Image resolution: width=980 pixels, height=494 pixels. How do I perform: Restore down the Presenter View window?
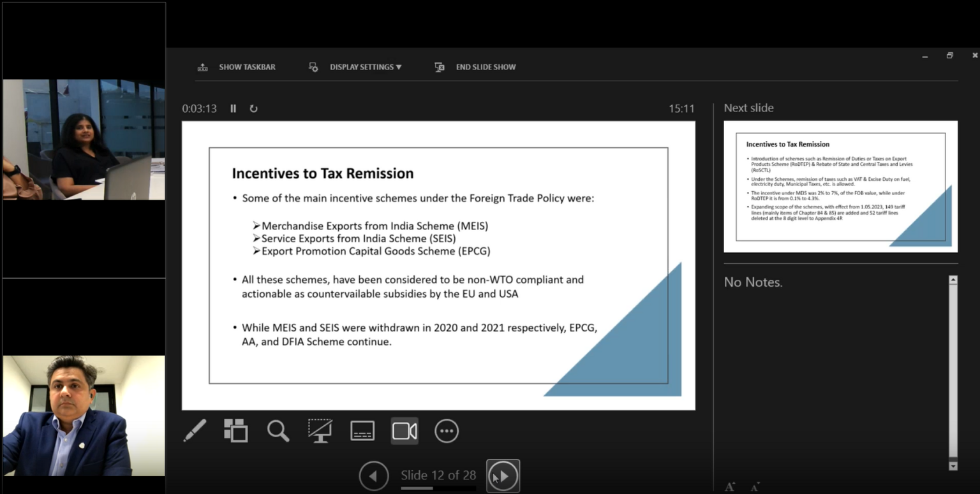(x=949, y=55)
